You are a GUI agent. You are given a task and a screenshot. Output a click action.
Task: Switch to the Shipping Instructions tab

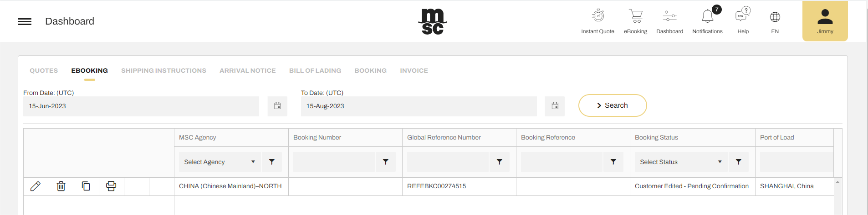pos(163,70)
